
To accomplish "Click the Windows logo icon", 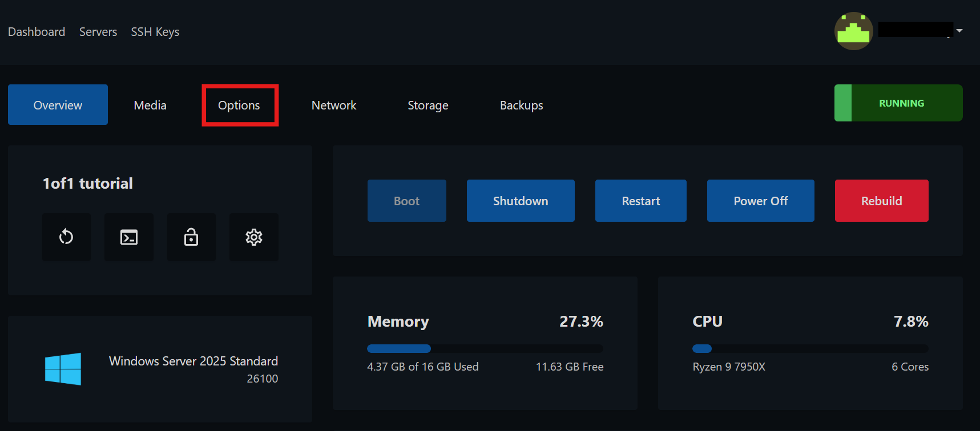I will 63,369.
